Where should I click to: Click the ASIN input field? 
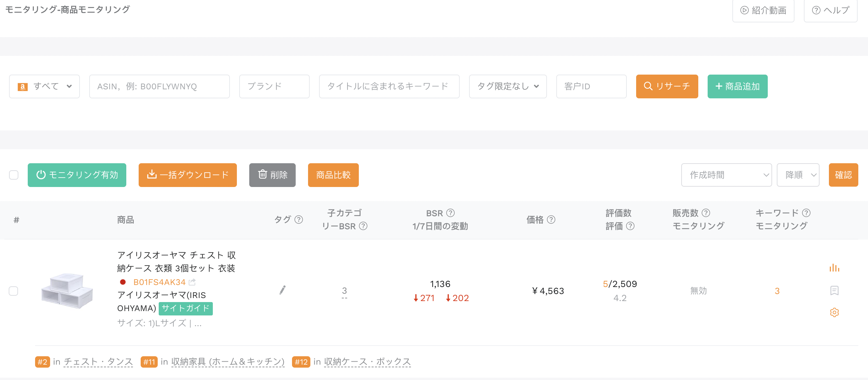159,86
